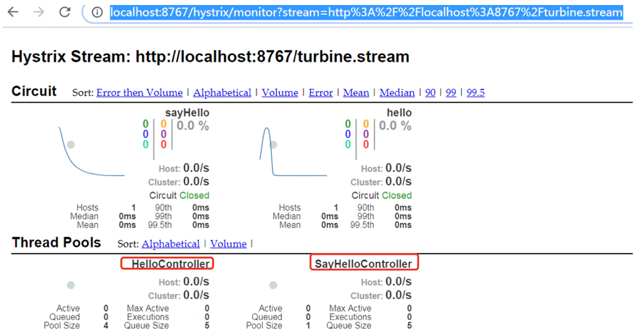644x336 pixels.
Task: Sort circuits by 99th percentile link
Action: pyautogui.click(x=451, y=92)
